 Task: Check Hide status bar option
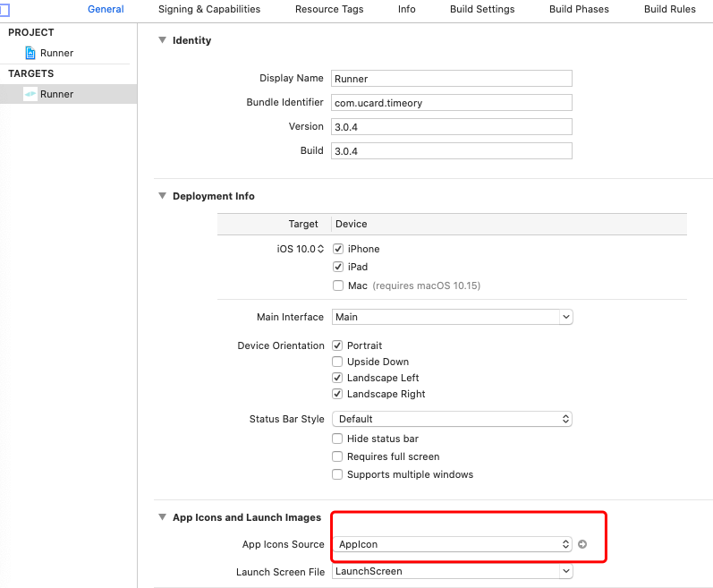point(337,439)
